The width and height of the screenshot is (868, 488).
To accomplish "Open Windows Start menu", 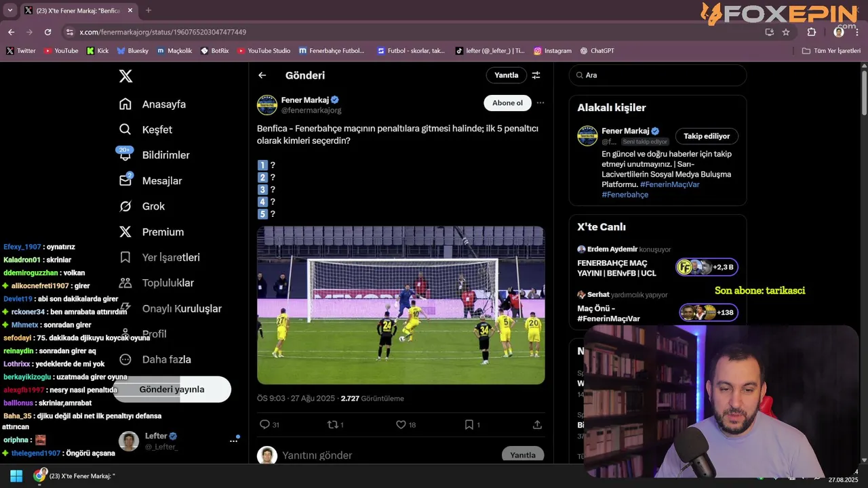I will [16, 476].
